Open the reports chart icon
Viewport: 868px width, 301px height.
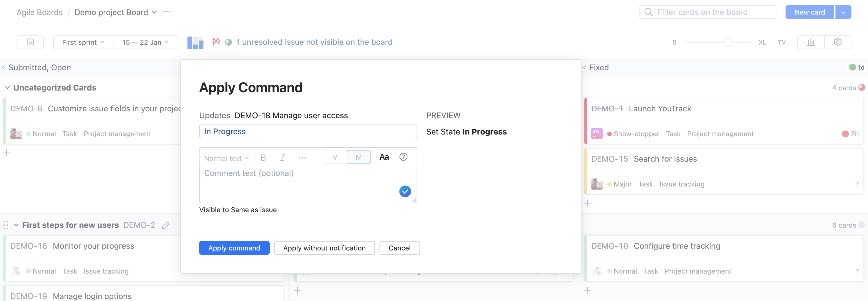coord(811,42)
